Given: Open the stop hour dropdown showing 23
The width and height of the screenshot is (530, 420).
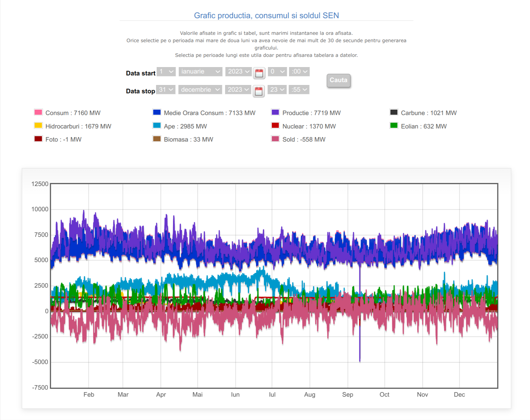Looking at the screenshot, I should point(277,90).
